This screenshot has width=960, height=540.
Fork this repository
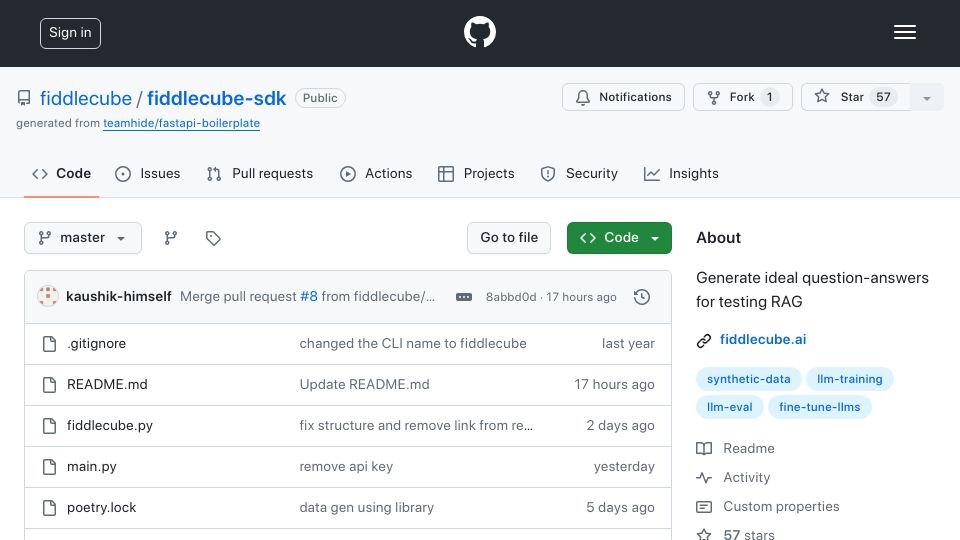(x=743, y=97)
